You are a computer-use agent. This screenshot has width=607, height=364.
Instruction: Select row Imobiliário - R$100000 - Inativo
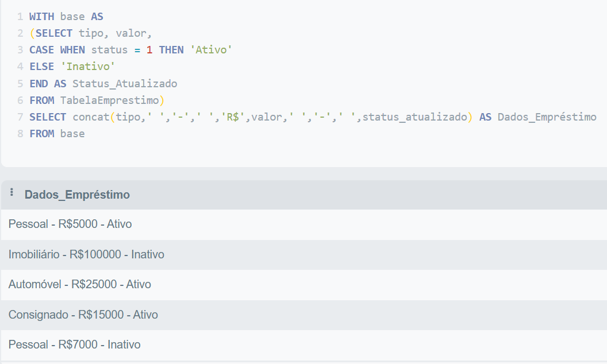click(86, 254)
